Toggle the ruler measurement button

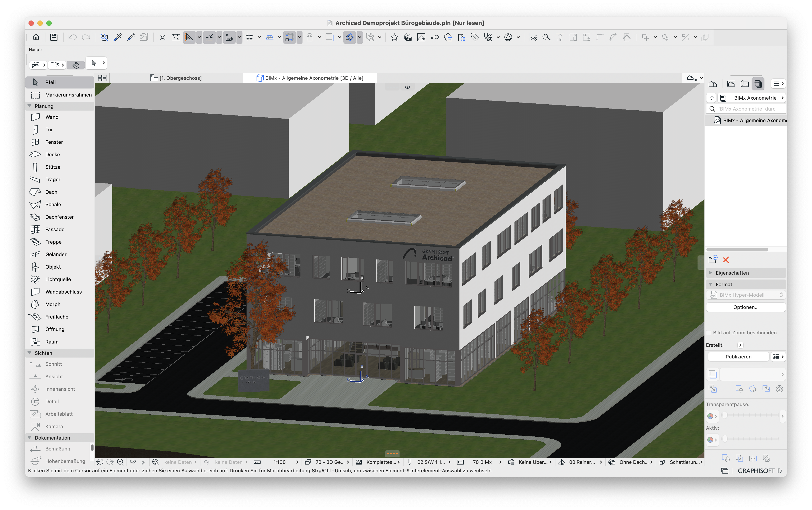pos(176,37)
